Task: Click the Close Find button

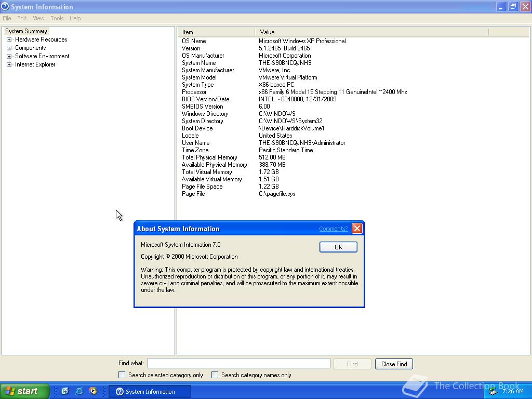Action: 394,364
